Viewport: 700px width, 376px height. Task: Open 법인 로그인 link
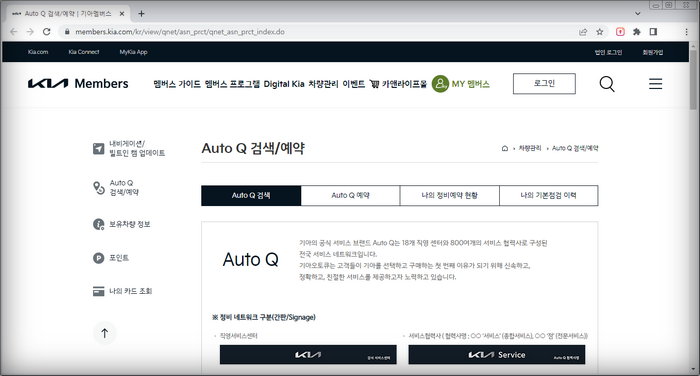(608, 52)
